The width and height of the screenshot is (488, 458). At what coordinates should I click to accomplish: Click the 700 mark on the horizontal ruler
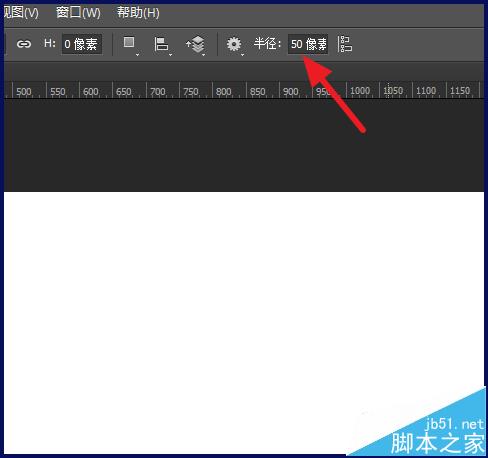tap(158, 91)
